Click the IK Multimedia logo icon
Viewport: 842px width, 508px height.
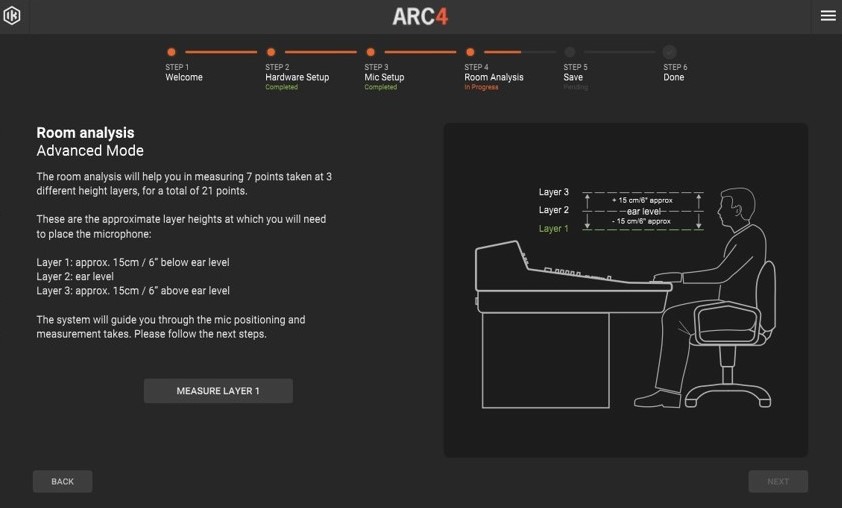point(12,16)
